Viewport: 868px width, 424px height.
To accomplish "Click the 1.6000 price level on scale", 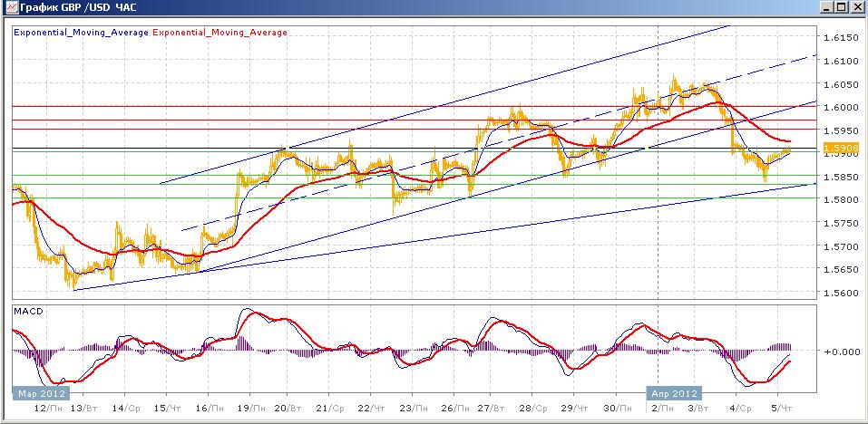I will [841, 107].
